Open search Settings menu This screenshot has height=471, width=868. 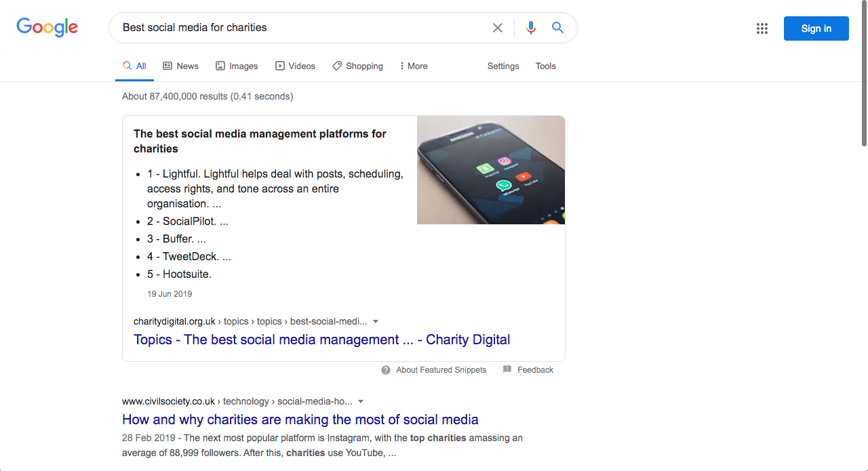(x=503, y=66)
